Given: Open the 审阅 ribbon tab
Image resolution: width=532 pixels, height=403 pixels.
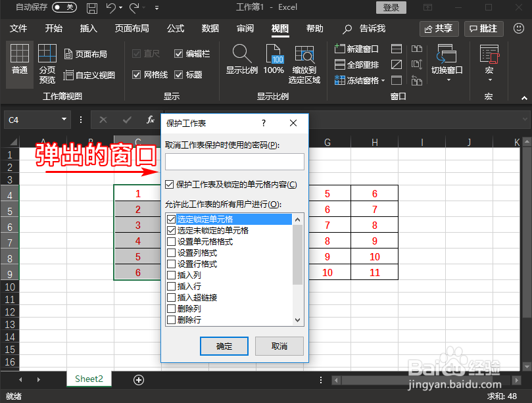Looking at the screenshot, I should coord(245,29).
